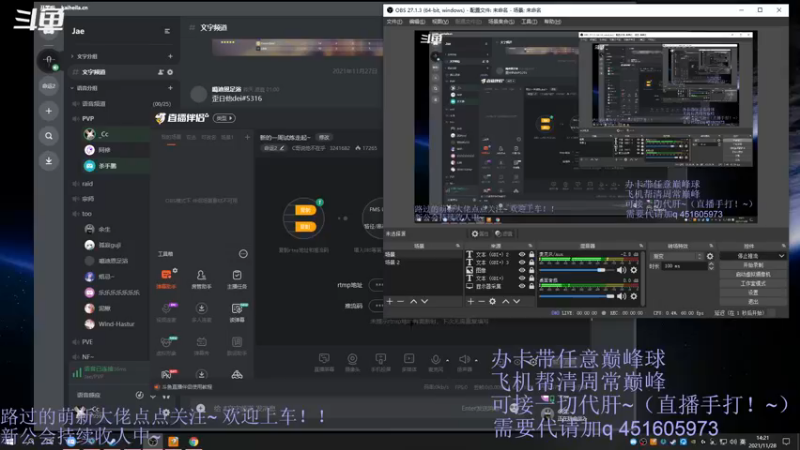This screenshot has height=450, width=800.
Task: Open the 场景集合(S) menu in OBS
Action: click(501, 21)
